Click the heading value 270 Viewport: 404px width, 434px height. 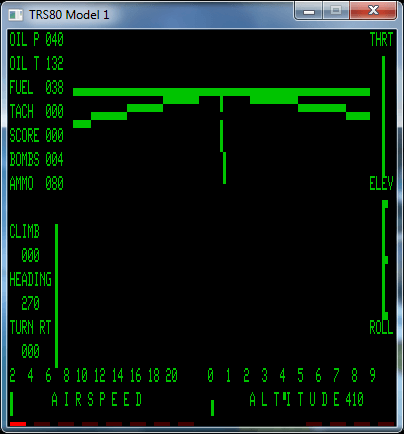click(x=30, y=303)
